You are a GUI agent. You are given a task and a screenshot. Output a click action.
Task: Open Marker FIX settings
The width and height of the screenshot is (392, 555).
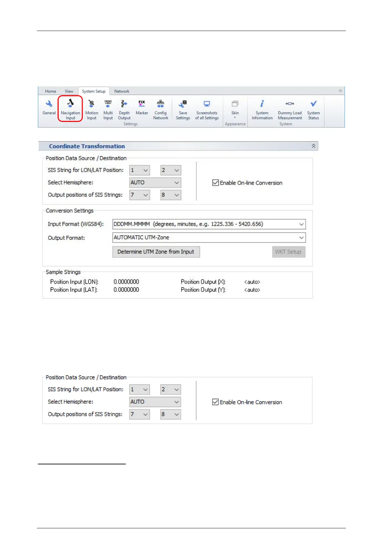coord(142,107)
